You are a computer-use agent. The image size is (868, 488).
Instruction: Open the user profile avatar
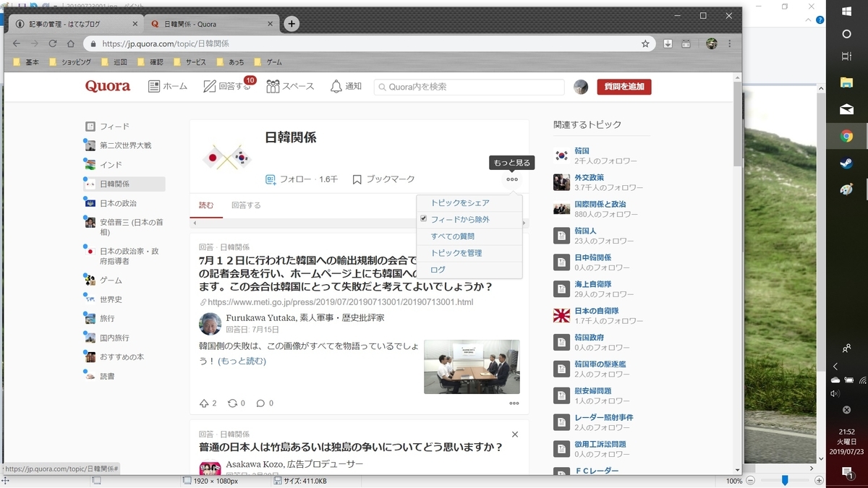coord(581,87)
